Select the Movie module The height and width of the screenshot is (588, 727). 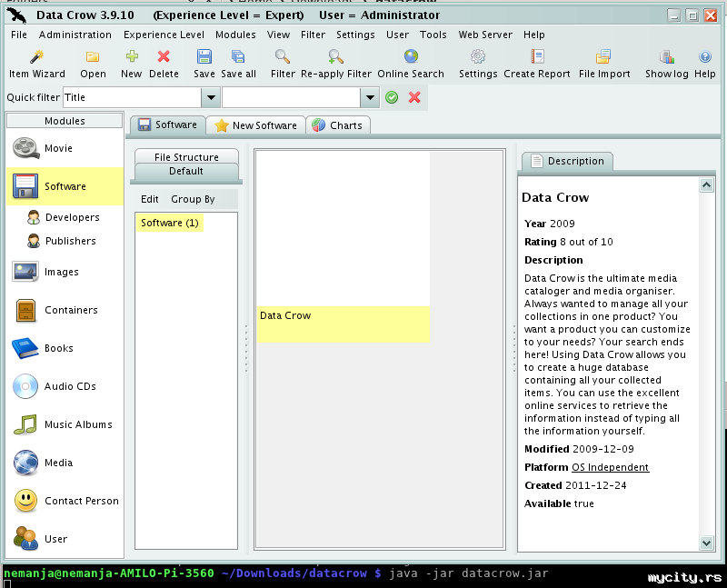(58, 148)
